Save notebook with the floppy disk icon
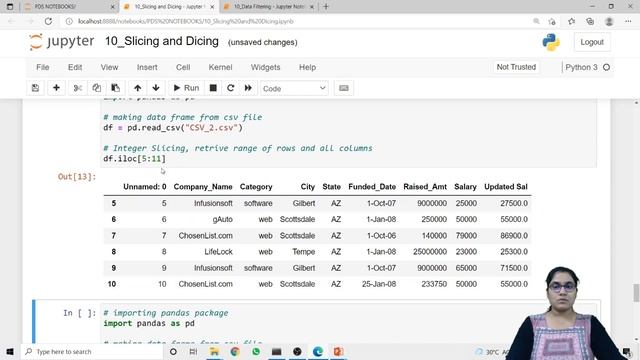640x360 pixels. coord(36,88)
